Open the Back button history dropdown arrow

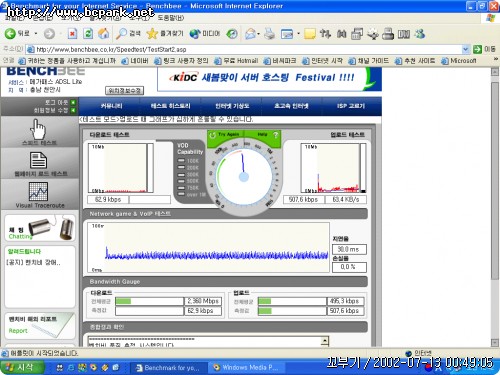pos(36,34)
